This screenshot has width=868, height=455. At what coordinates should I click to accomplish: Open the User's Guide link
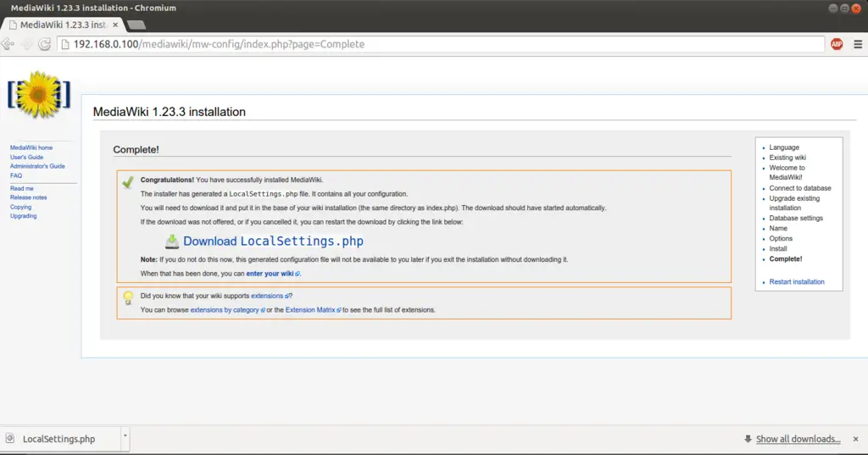(x=26, y=158)
